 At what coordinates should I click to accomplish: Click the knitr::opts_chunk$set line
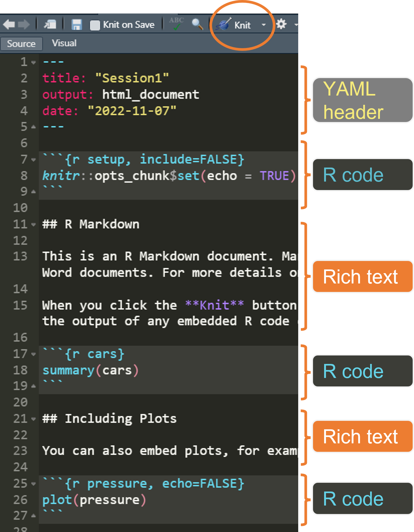click(x=169, y=176)
